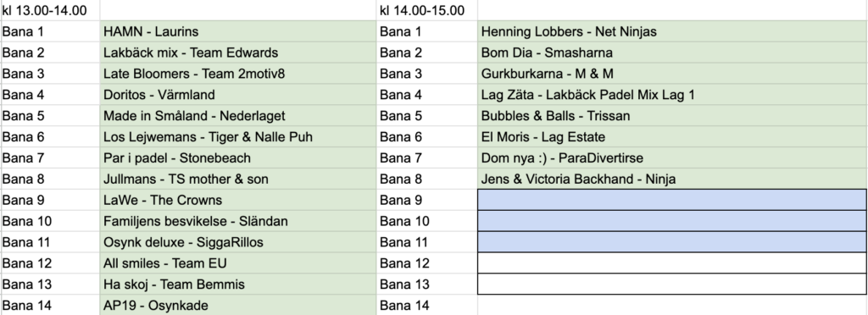
Task: Select the cell HAMN - Laurins
Action: [238, 31]
